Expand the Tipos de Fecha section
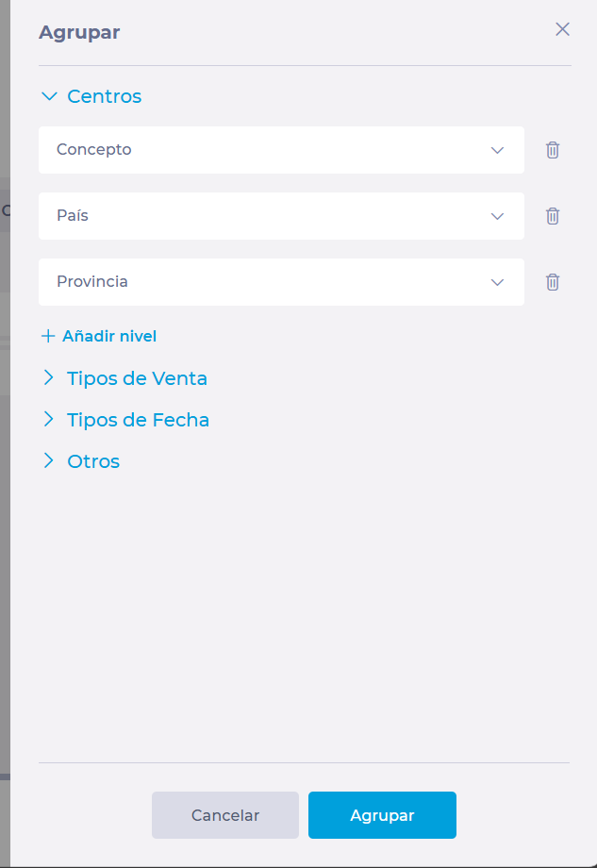The width and height of the screenshot is (597, 868). coord(49,420)
